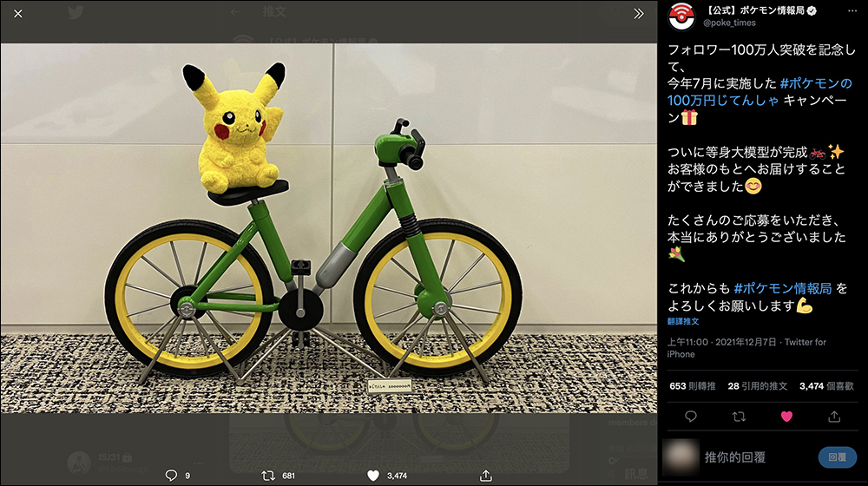Click the retweet icon showing 681
The width and height of the screenshot is (868, 486).
(x=269, y=475)
